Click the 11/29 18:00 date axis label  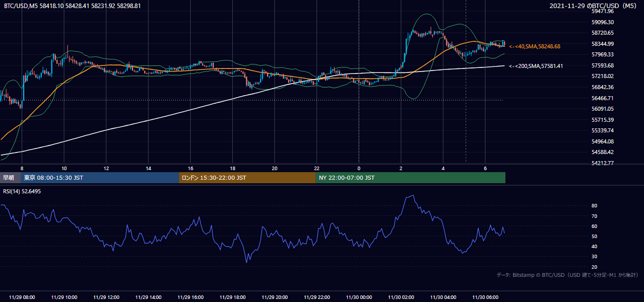tap(232, 297)
